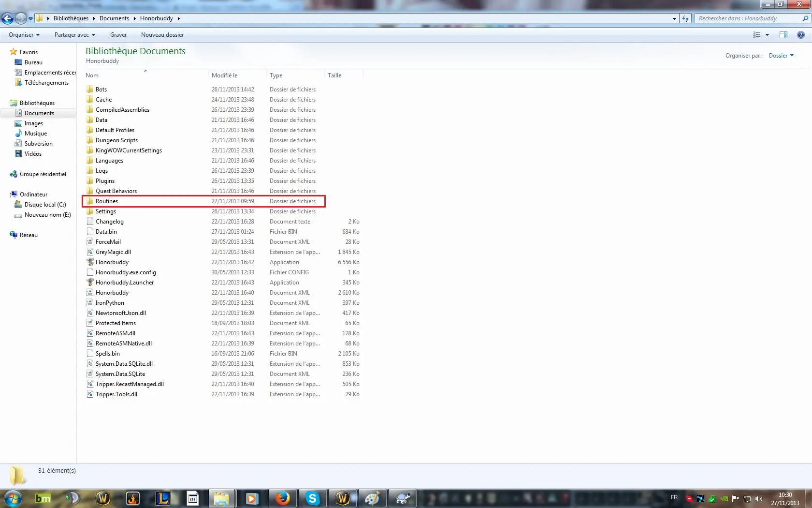Image resolution: width=812 pixels, height=508 pixels.
Task: Select the Honorbuddy.Launcher application icon
Action: point(90,283)
